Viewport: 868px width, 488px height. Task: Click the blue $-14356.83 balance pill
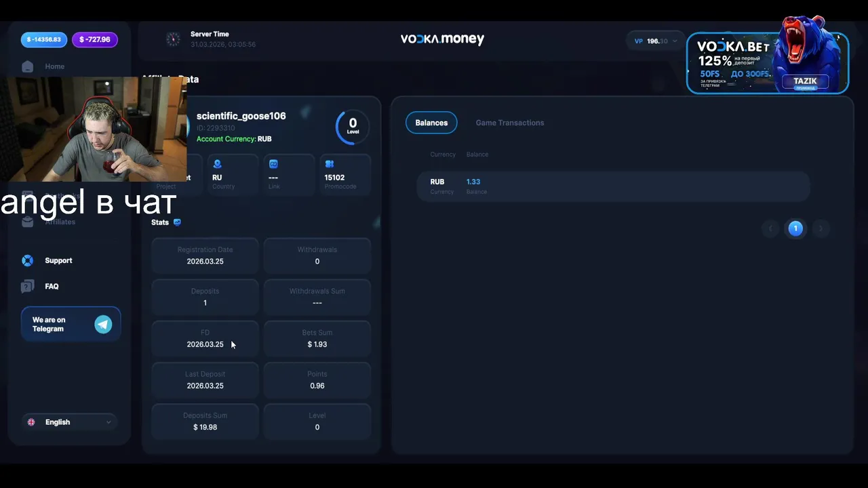pyautogui.click(x=44, y=39)
